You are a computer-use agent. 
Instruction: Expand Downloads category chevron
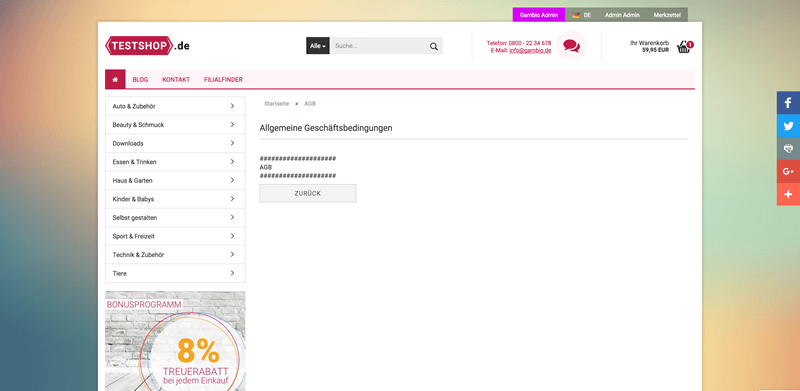pyautogui.click(x=232, y=143)
